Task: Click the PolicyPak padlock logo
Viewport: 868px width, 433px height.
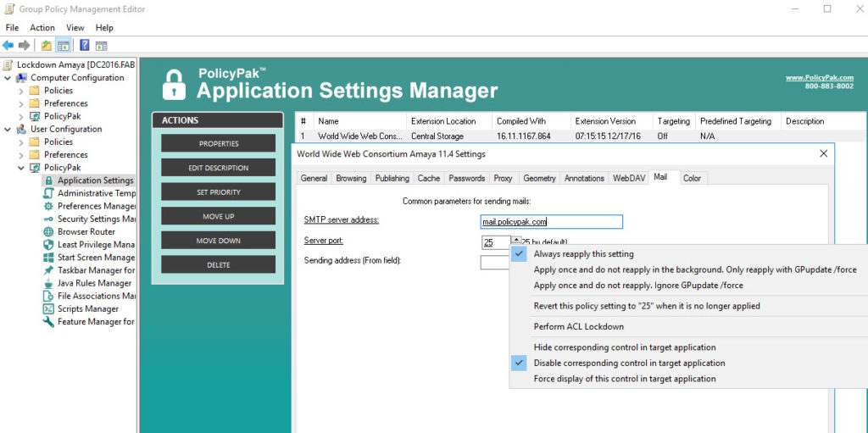Action: [174, 85]
